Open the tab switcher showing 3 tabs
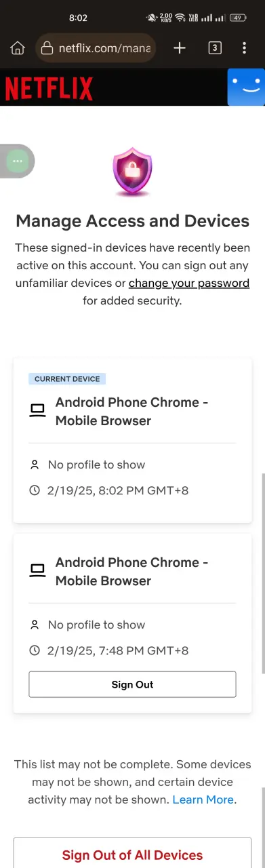Image resolution: width=265 pixels, height=868 pixels. [x=215, y=47]
